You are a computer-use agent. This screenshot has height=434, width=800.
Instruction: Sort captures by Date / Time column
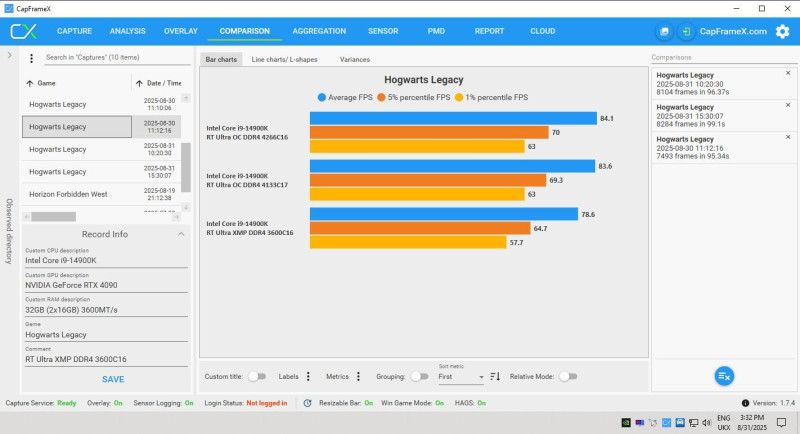click(159, 83)
